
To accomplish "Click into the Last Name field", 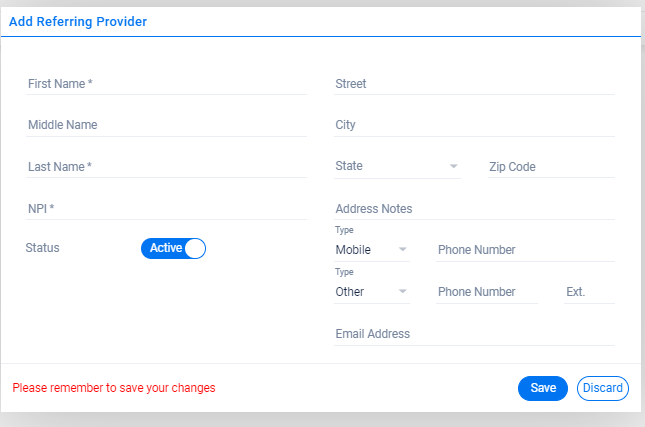I will (x=166, y=167).
